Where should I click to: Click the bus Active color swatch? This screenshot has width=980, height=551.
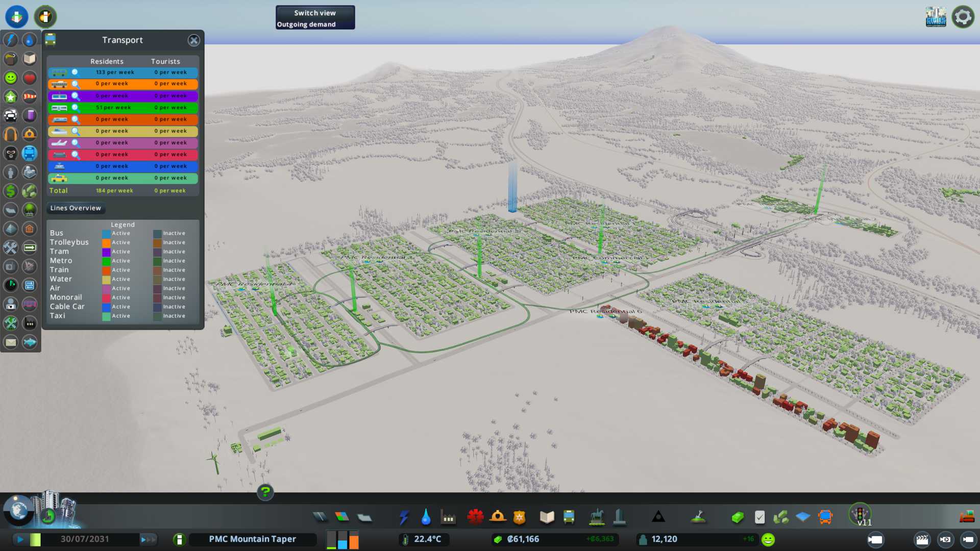tap(106, 234)
